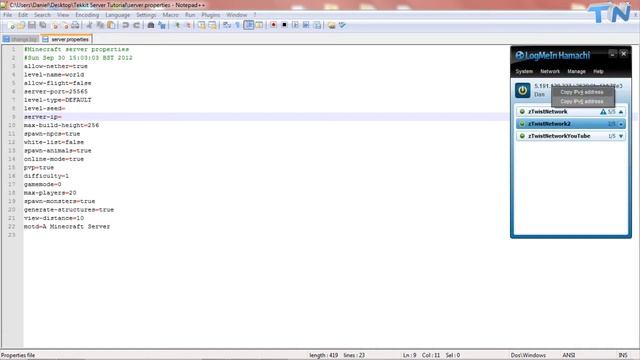The height and width of the screenshot is (360, 640).
Task: Click the Zoom In toolbar icon
Action: coord(177,25)
